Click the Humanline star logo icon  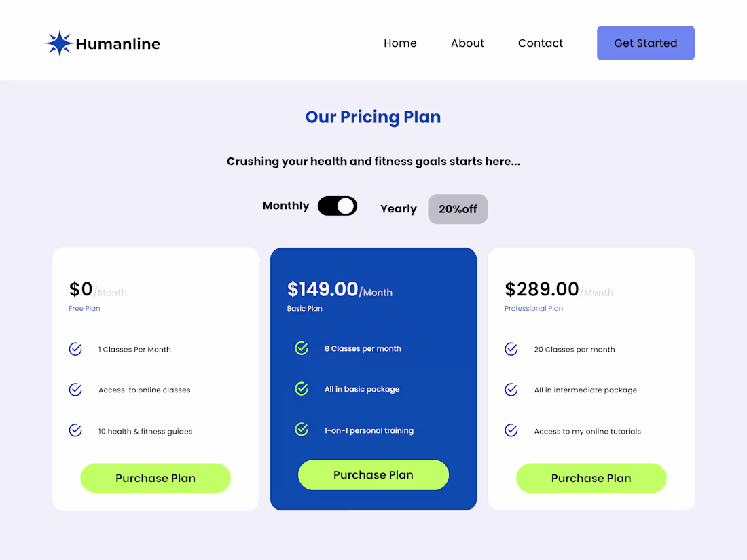point(59,43)
